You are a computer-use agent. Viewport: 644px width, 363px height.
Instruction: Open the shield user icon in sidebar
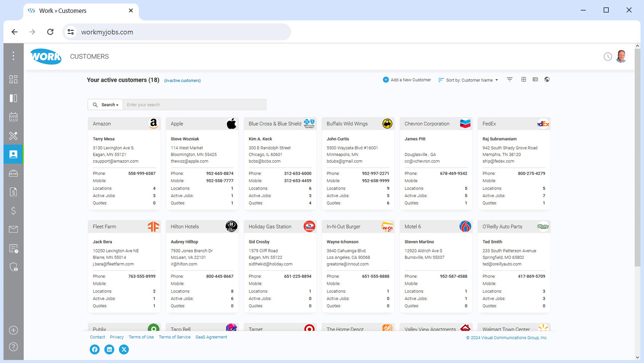point(13,267)
